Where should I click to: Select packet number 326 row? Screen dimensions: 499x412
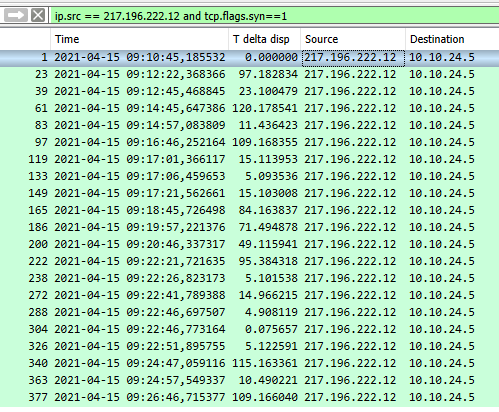tap(249, 346)
